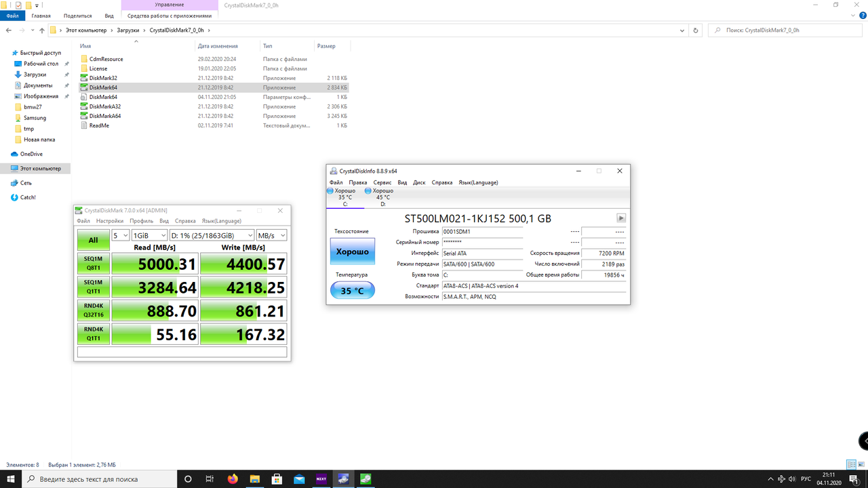
Task: Click the Explorer search box
Action: tap(787, 30)
